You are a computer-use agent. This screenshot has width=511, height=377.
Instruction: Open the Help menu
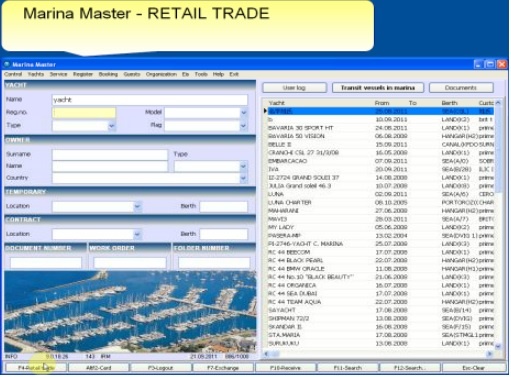click(x=218, y=74)
